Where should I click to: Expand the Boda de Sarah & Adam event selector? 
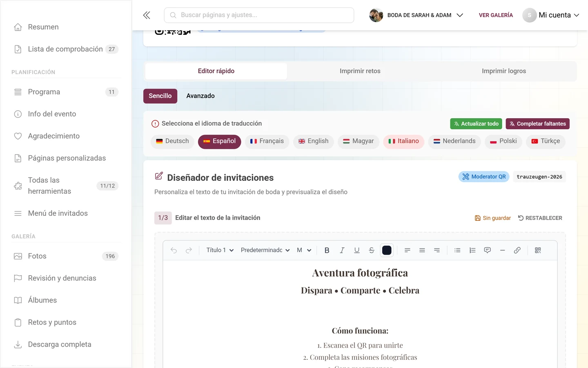click(x=416, y=15)
